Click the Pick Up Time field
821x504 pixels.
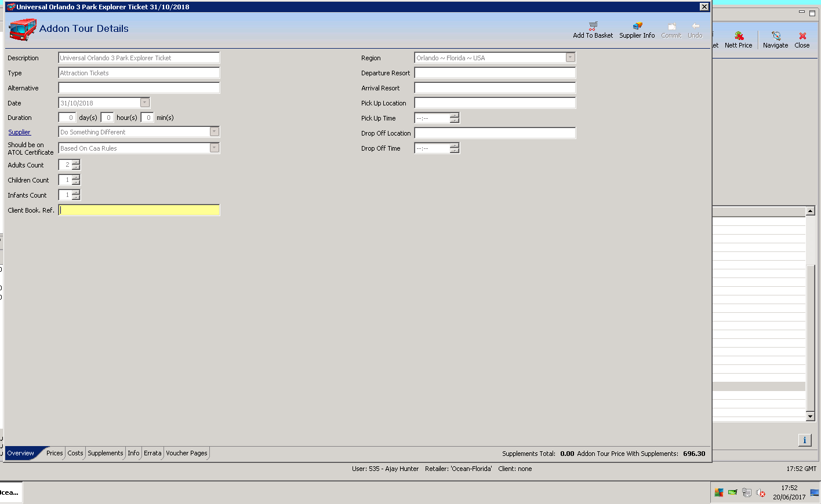point(433,118)
